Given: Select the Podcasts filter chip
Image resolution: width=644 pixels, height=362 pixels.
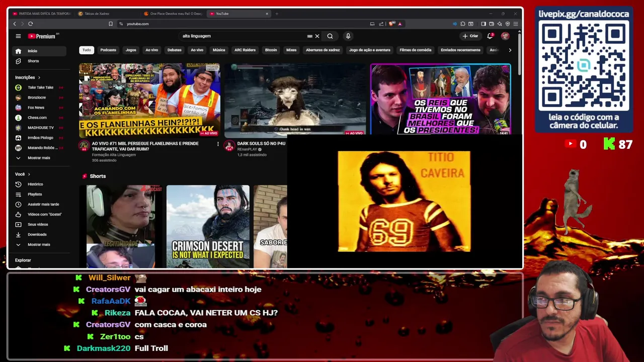Looking at the screenshot, I should pos(108,50).
